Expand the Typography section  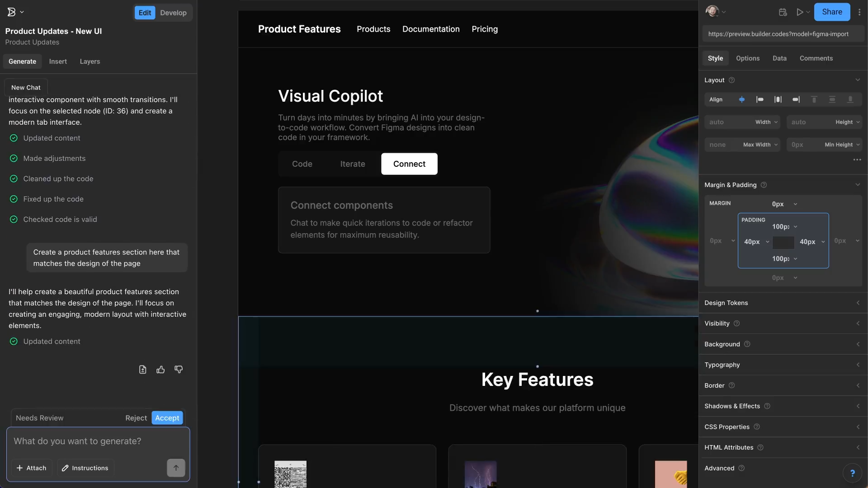[783, 365]
